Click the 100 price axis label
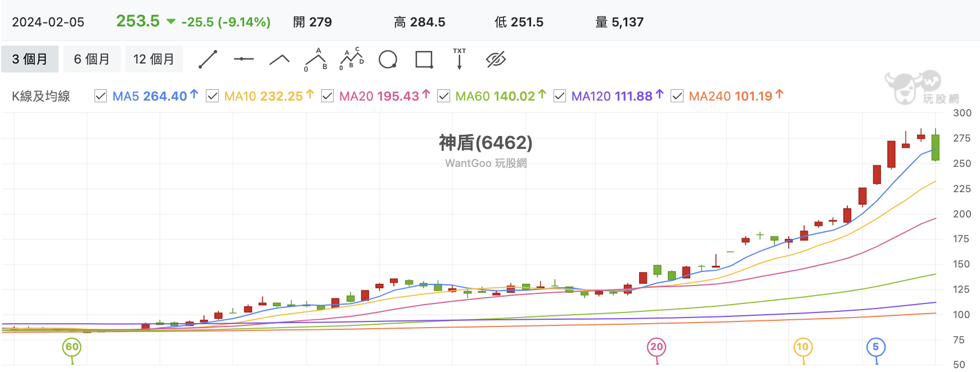 (962, 315)
